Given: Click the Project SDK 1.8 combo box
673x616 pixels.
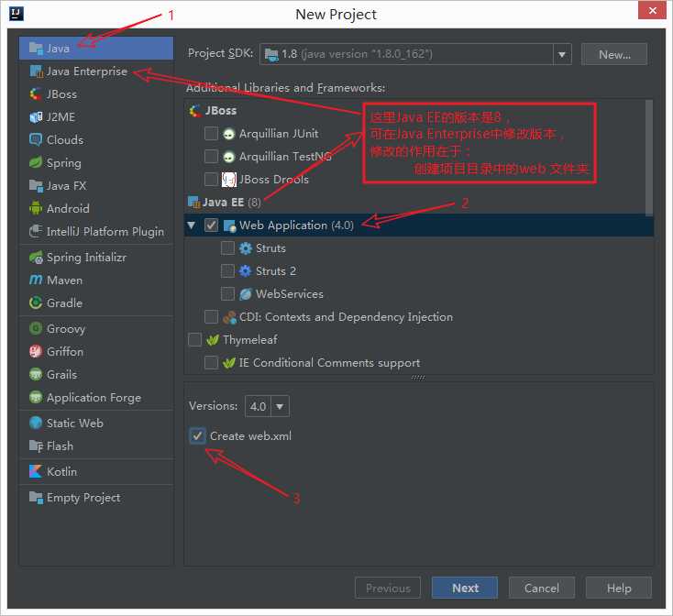Looking at the screenshot, I should coord(415,54).
